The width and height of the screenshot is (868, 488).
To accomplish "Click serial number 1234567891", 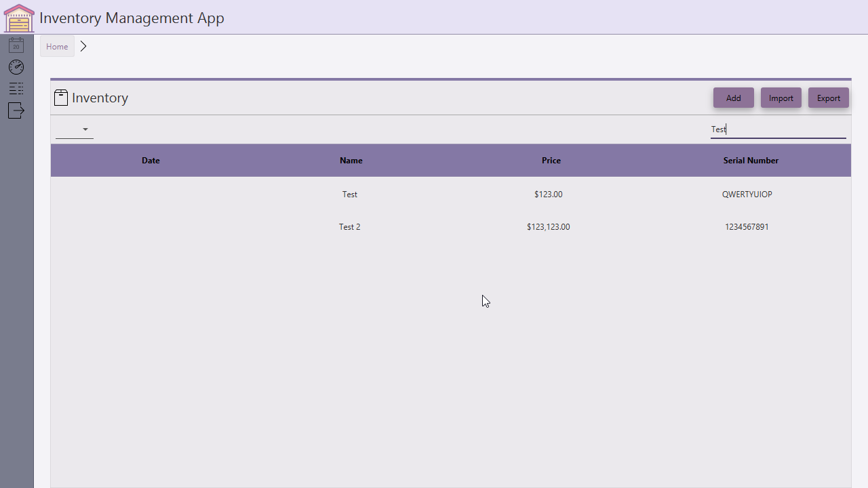I will pyautogui.click(x=747, y=226).
